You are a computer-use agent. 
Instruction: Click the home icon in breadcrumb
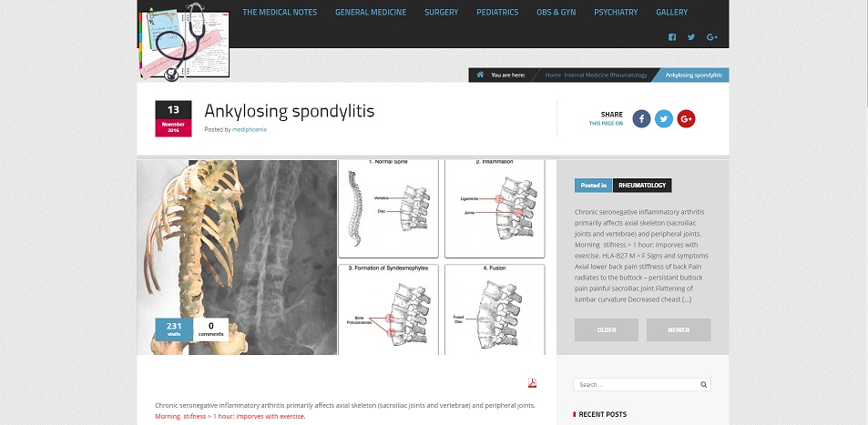481,75
